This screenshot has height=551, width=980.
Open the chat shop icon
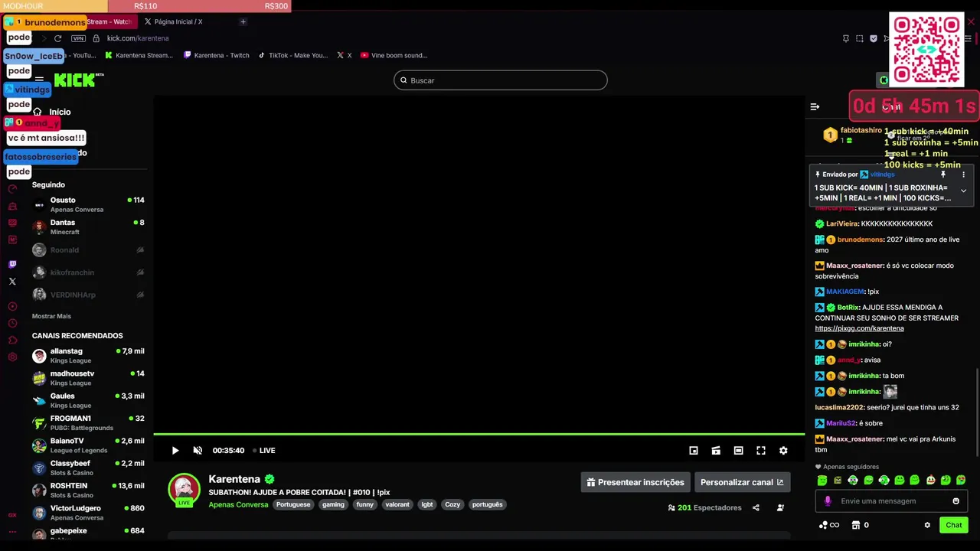pyautogui.click(x=856, y=525)
